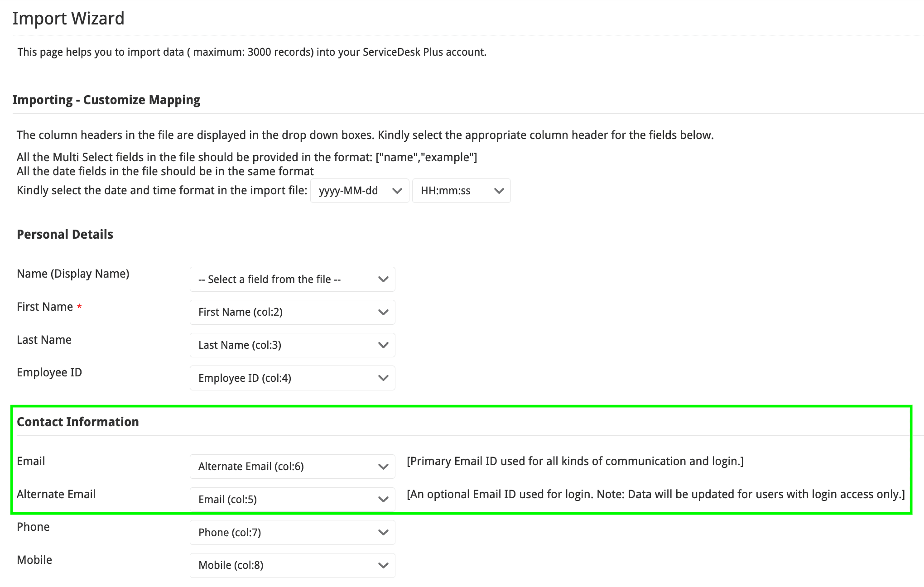
Task: Open dropdown showing Alternate Email (col:6)
Action: (x=292, y=467)
